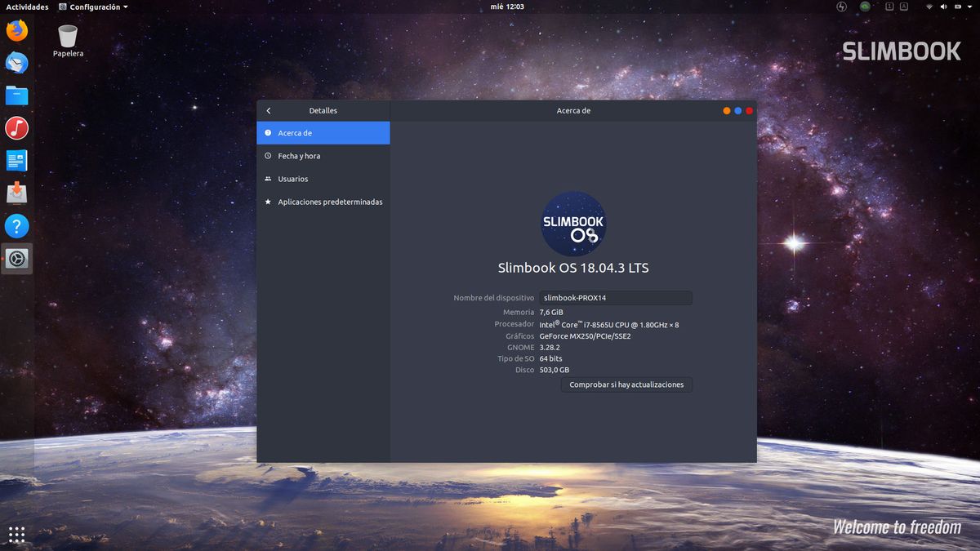Viewport: 980px width, 551px height.
Task: Edit the device name field
Action: coord(615,298)
